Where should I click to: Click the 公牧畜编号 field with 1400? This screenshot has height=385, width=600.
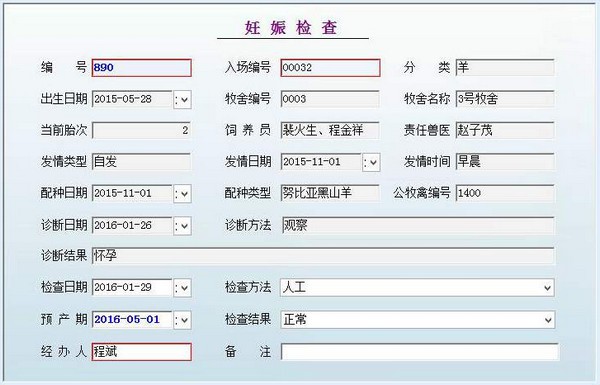pyautogui.click(x=505, y=194)
